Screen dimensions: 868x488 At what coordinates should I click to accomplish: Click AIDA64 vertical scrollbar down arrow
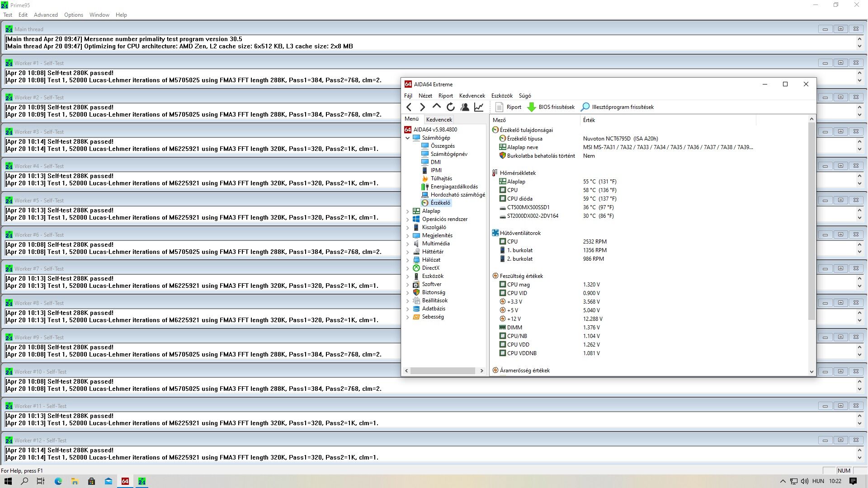tap(811, 371)
